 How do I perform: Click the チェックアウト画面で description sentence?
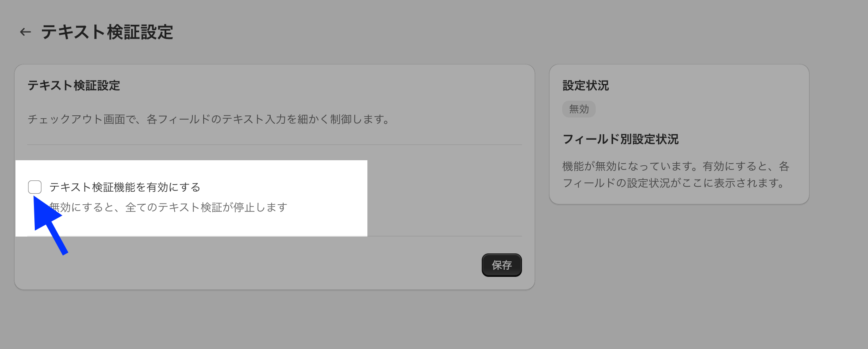209,120
